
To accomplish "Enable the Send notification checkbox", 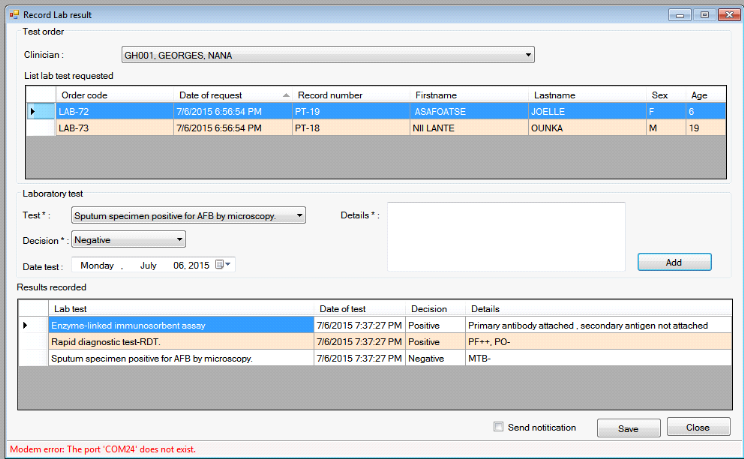I will tap(499, 427).
